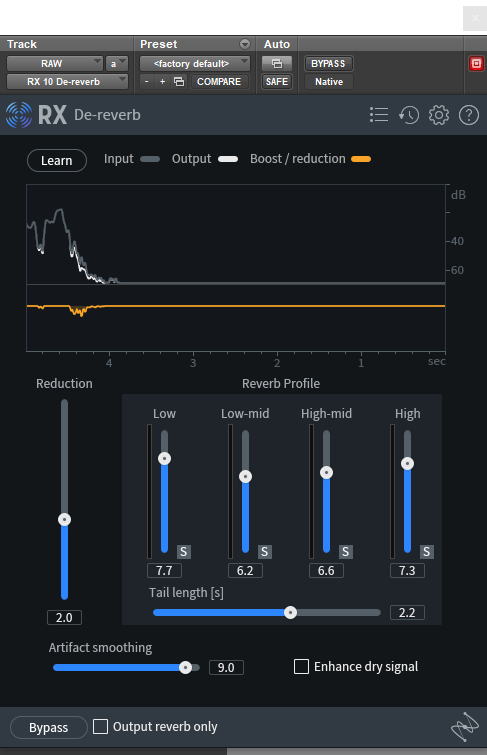The height and width of the screenshot is (755, 487).
Task: Adjust the High-mid band slider handle
Action: pos(327,472)
